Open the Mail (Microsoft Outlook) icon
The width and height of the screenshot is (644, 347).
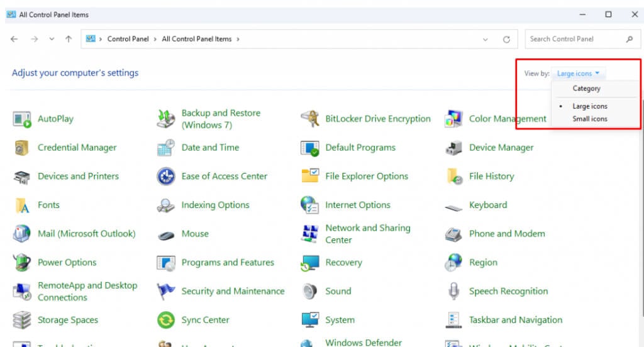[x=22, y=234]
